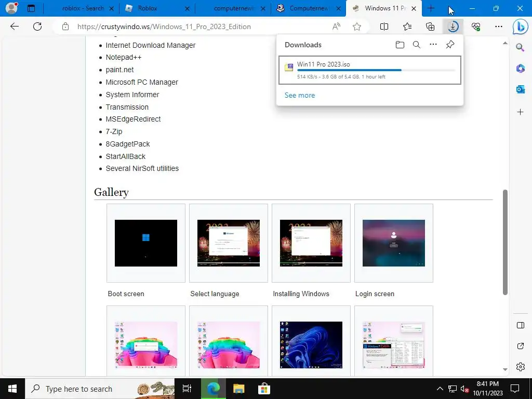This screenshot has height=399, width=532.
Task: Open the blue bloom wallpaper desktop thumbnail
Action: (x=311, y=344)
